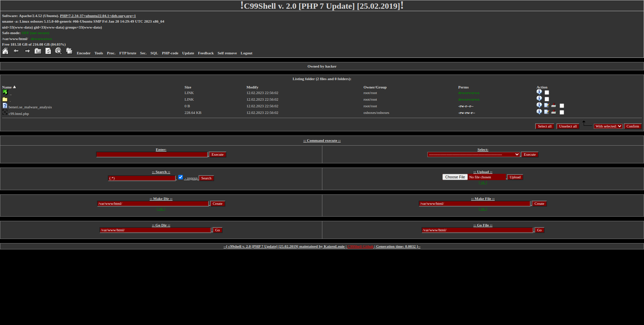Click the parent directory '..' green arrow icon
The height and width of the screenshot is (325, 644).
(5, 92)
